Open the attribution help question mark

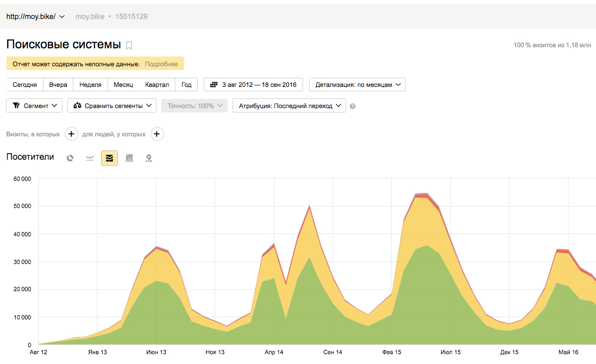(x=353, y=106)
